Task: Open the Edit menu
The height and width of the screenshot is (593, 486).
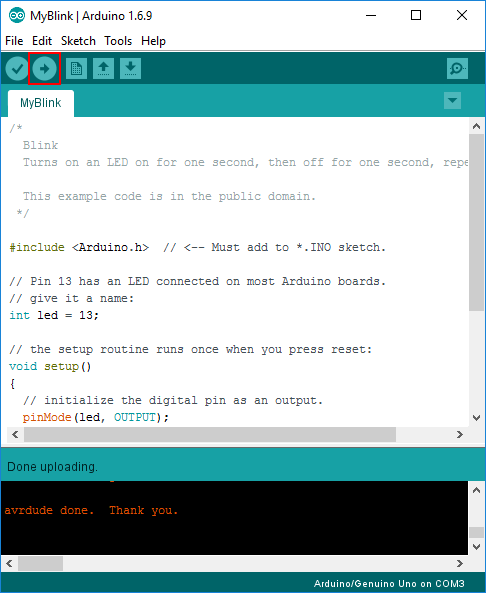Action: 42,40
